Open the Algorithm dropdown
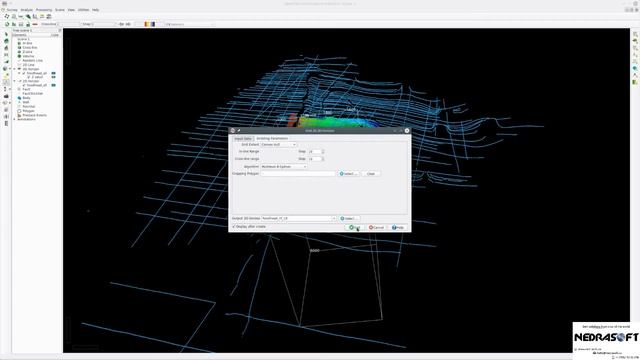 284,167
